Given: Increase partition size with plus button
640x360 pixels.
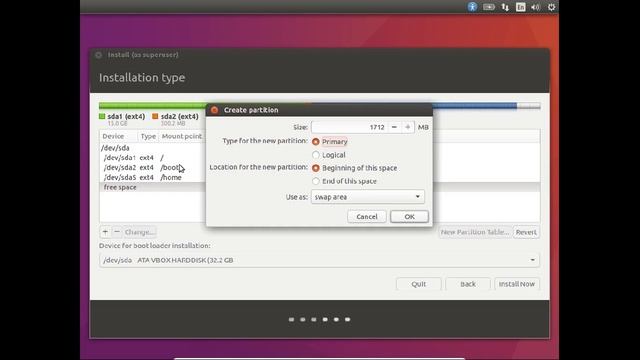Looking at the screenshot, I should 407,127.
